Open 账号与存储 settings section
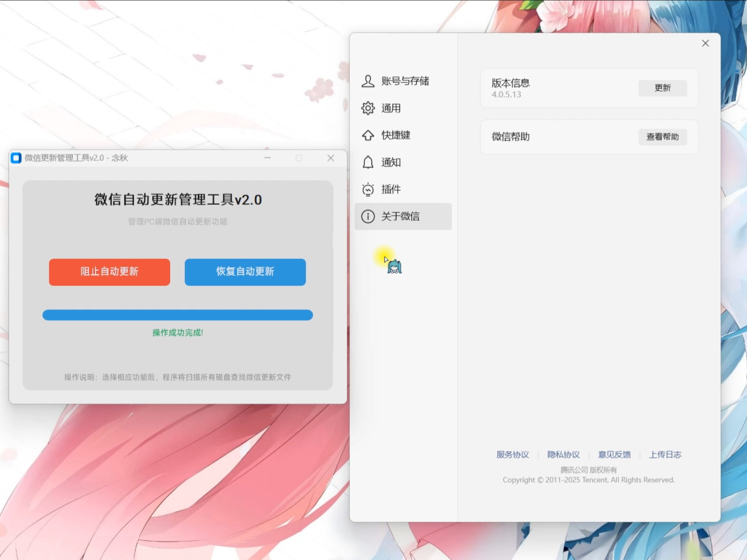The image size is (747, 560). (x=403, y=81)
